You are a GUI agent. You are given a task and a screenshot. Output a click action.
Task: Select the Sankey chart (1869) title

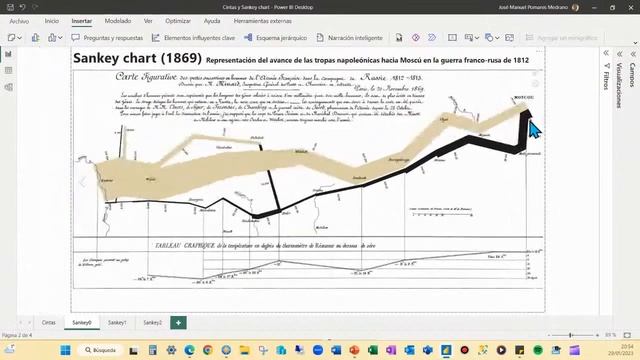(137, 58)
